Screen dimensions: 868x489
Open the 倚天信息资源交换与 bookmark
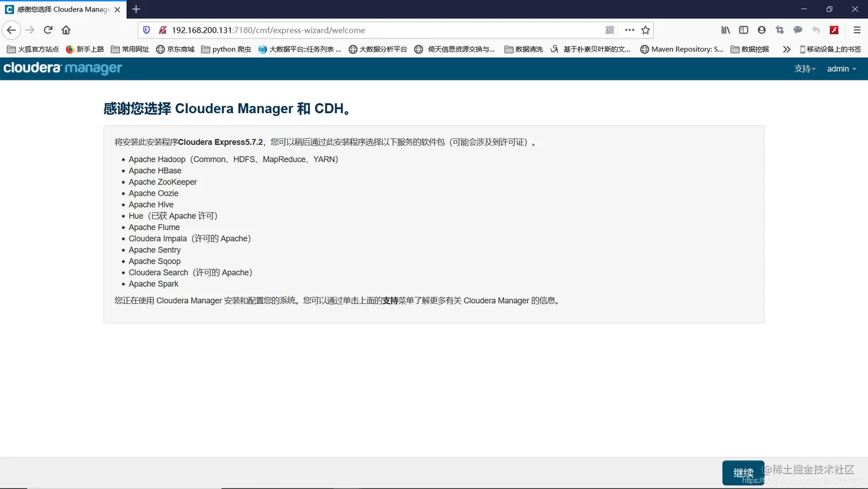tap(455, 49)
